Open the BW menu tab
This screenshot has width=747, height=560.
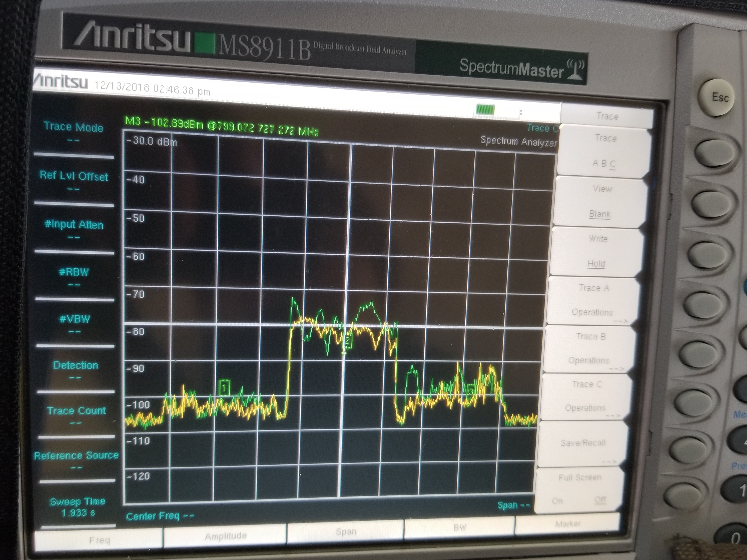pyautogui.click(x=460, y=528)
